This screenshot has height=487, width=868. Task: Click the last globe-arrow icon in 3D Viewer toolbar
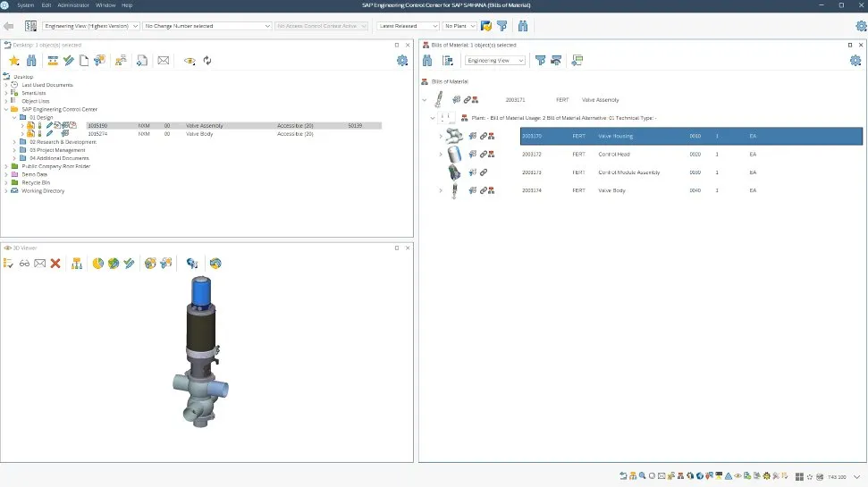[215, 264]
